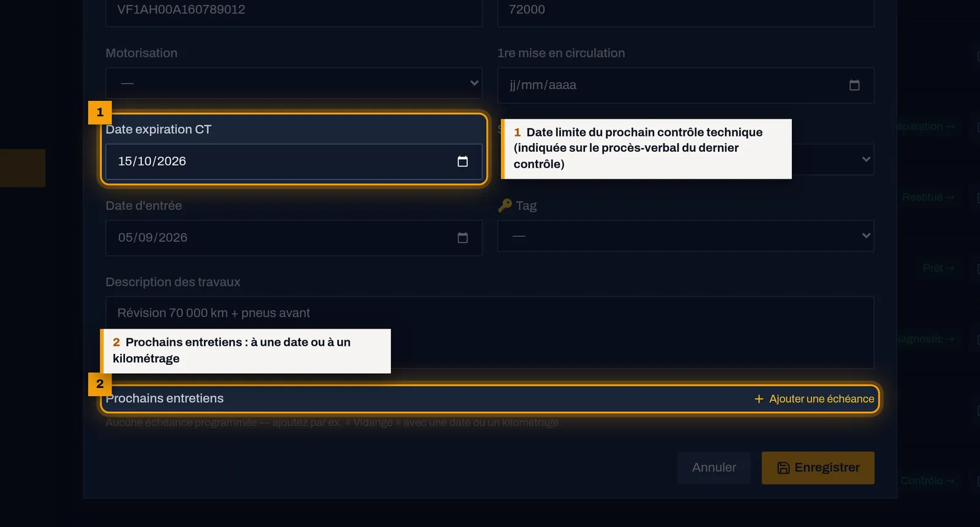980x527 pixels.
Task: Click the Description des travaux text area
Action: [x=490, y=332]
